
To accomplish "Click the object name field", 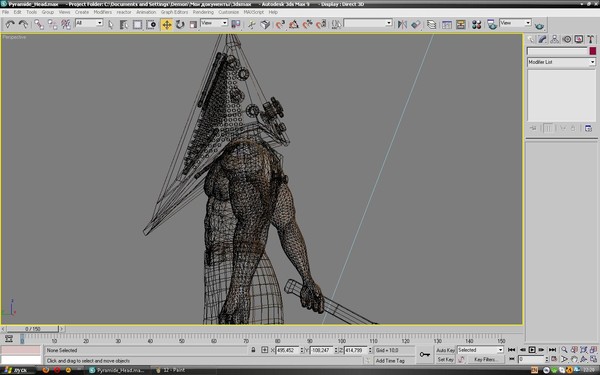I will coord(557,51).
